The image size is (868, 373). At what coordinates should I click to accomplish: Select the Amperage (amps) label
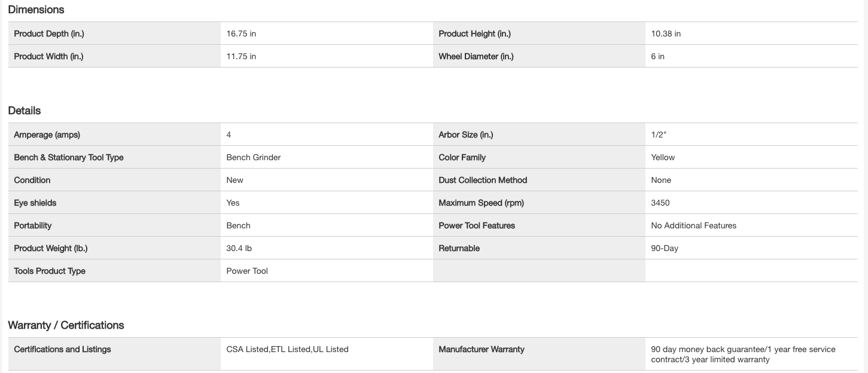click(x=47, y=135)
